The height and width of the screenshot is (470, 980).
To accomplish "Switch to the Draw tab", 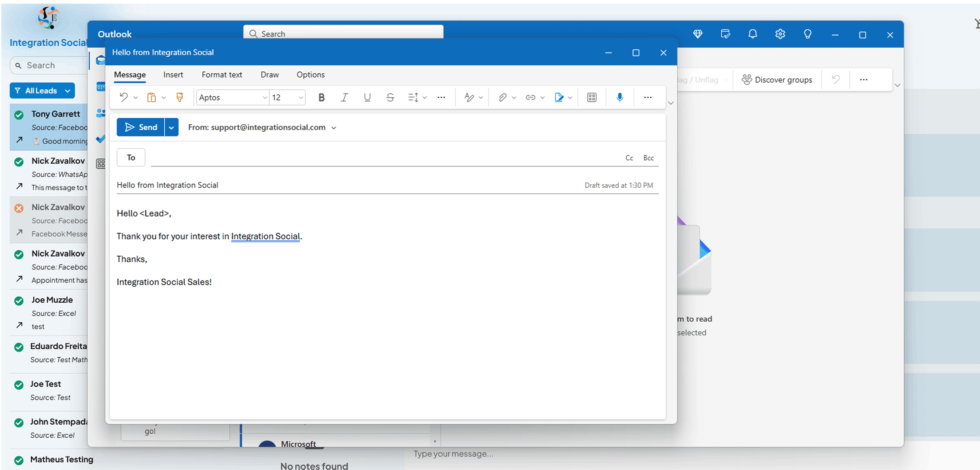I will (270, 74).
